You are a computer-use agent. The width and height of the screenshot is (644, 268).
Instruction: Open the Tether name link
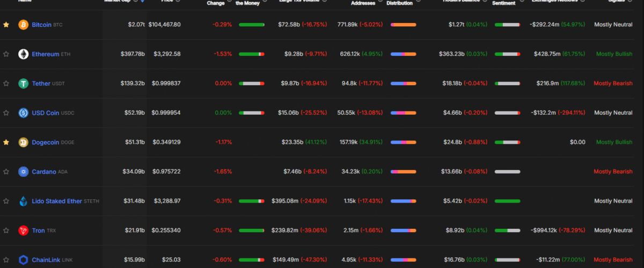click(x=41, y=84)
